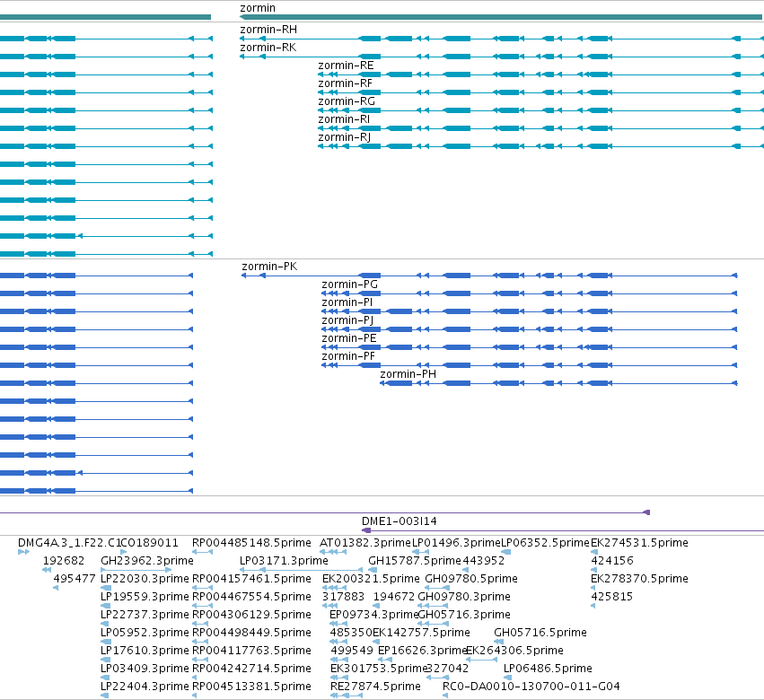Select the 317883 feature label
764x700 pixels.
343,597
